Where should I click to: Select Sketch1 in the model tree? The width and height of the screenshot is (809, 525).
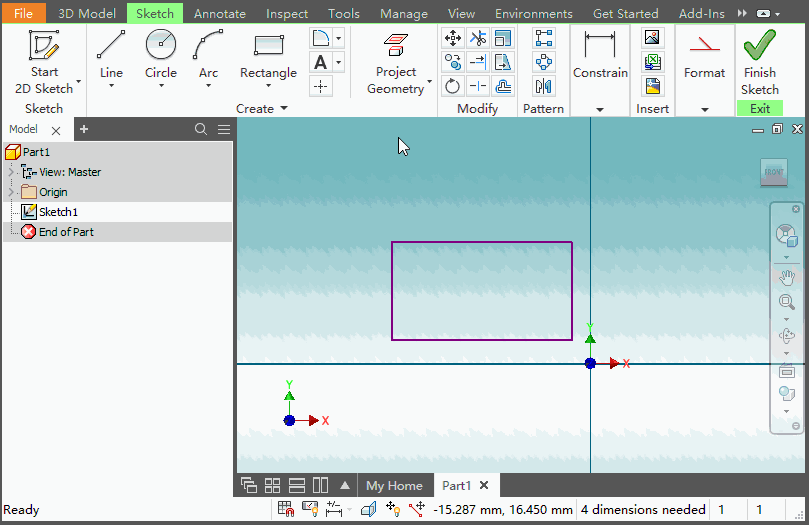point(58,212)
